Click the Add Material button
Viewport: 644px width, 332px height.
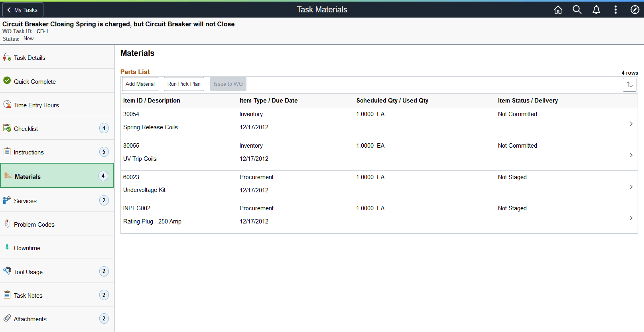(140, 84)
